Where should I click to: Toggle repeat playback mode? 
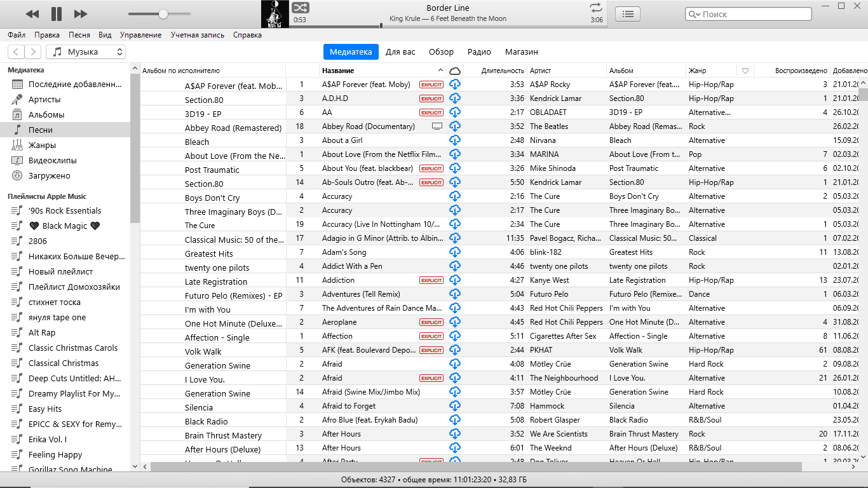(595, 8)
